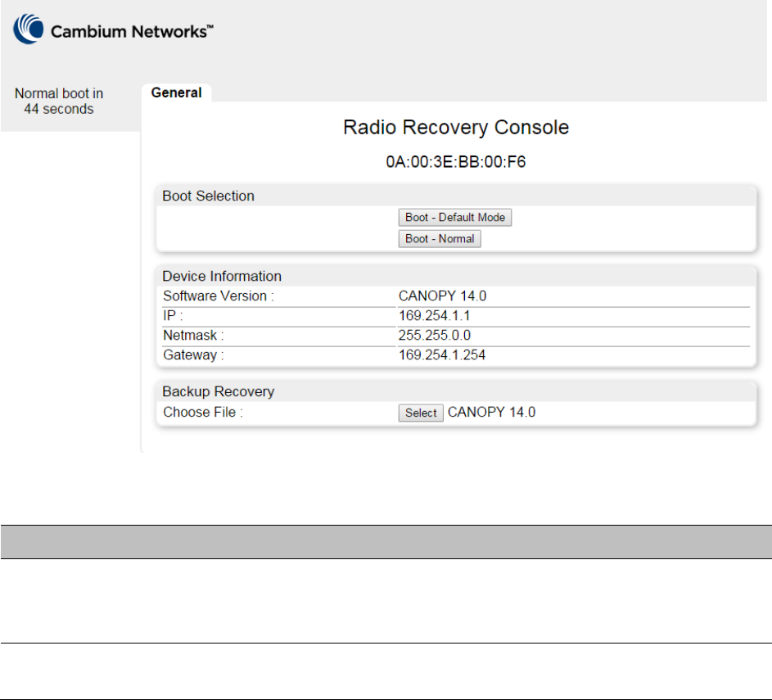This screenshot has width=772, height=700.
Task: Click the Cambium Networks logo
Action: 113,29
